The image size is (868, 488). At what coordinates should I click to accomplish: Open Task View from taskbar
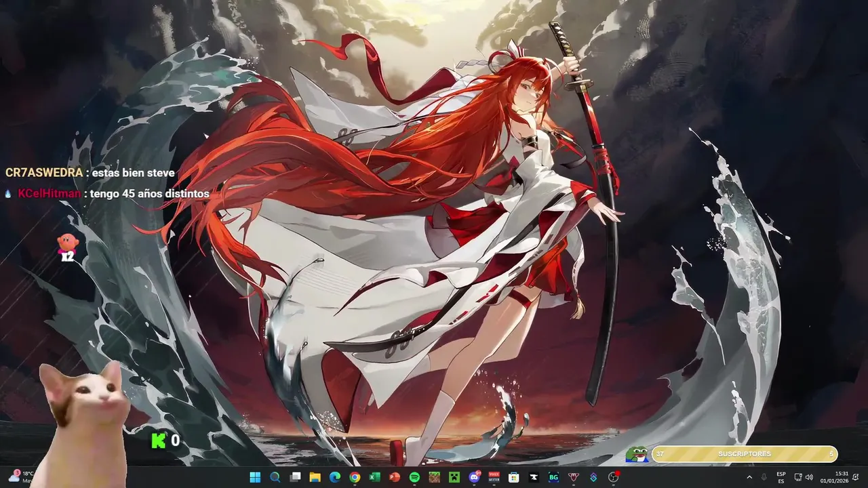click(295, 477)
